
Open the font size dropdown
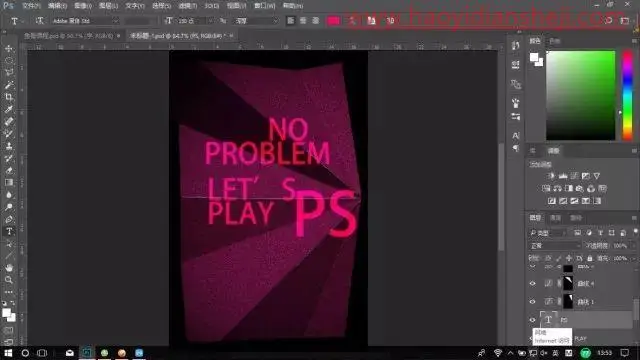pos(196,20)
